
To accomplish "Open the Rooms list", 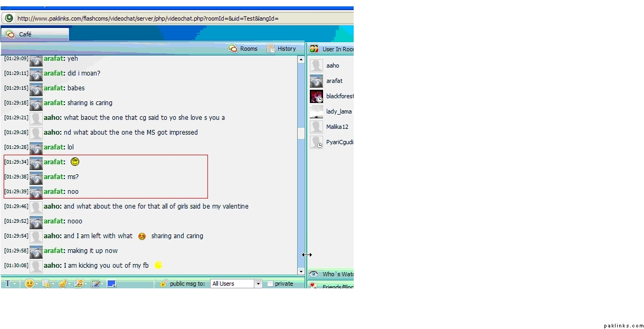I will 243,49.
